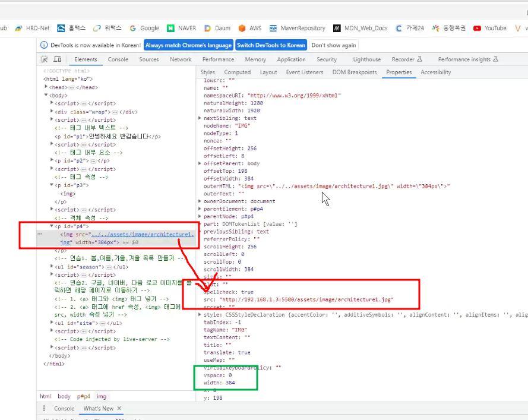Show the Accessibility pane
This screenshot has height=420, width=528.
[x=436, y=72]
